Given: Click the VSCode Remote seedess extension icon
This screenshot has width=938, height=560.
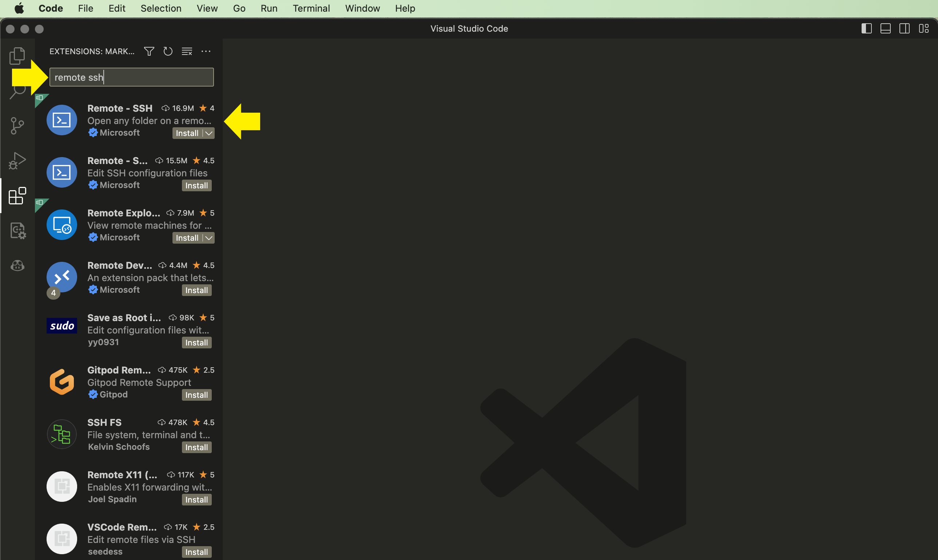Looking at the screenshot, I should (x=61, y=539).
